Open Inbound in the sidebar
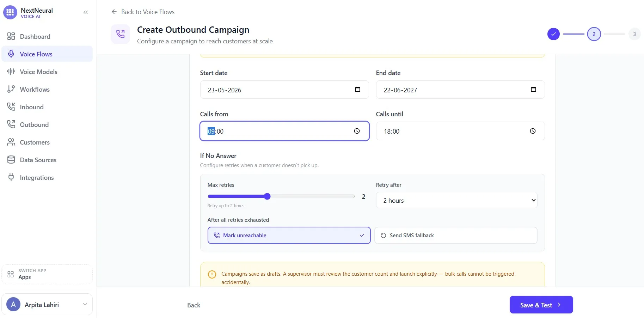Image resolution: width=644 pixels, height=318 pixels. tap(47, 107)
